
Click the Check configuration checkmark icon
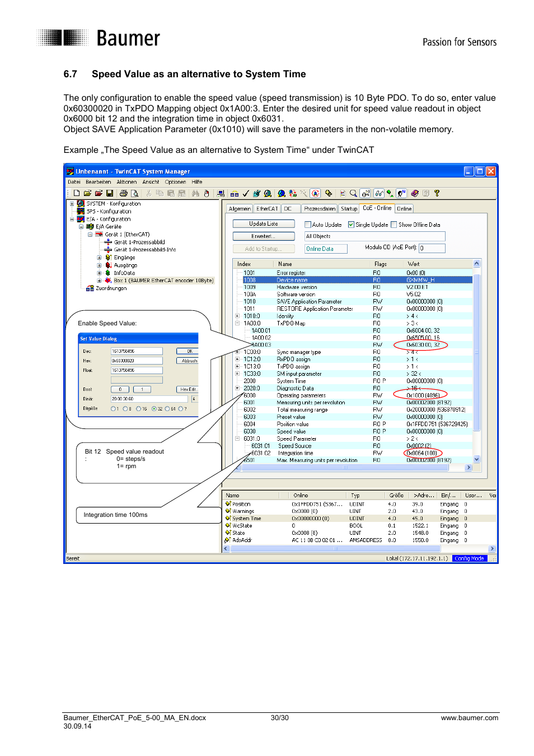pyautogui.click(x=246, y=193)
